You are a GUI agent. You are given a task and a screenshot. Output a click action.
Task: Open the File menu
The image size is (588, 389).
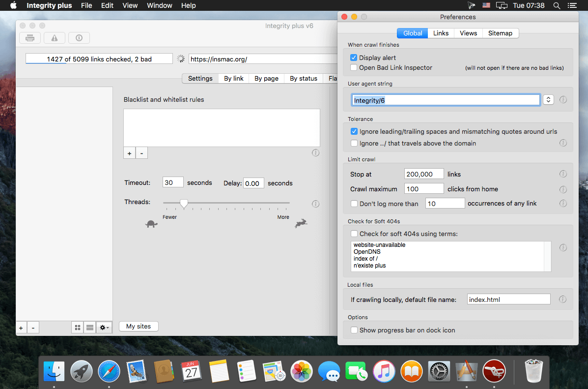(x=86, y=5)
